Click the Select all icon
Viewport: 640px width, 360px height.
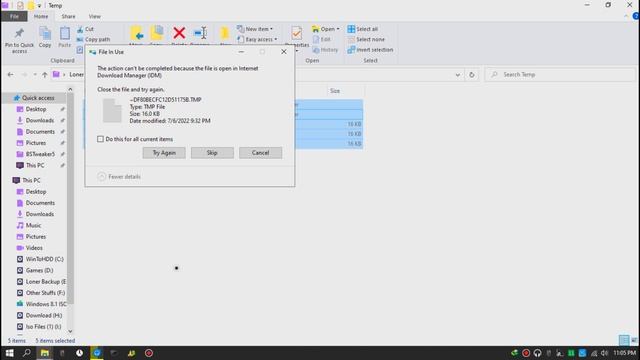point(351,29)
